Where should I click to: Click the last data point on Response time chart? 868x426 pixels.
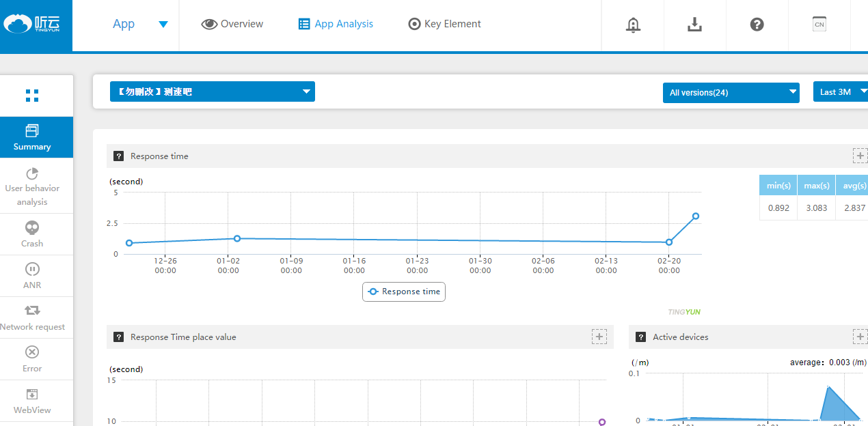[x=696, y=216]
